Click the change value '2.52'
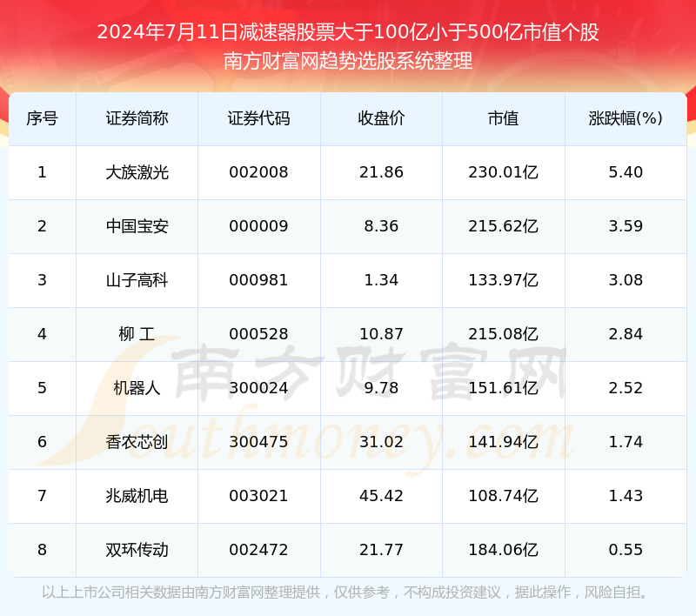This screenshot has height=616, width=696. pyautogui.click(x=626, y=388)
